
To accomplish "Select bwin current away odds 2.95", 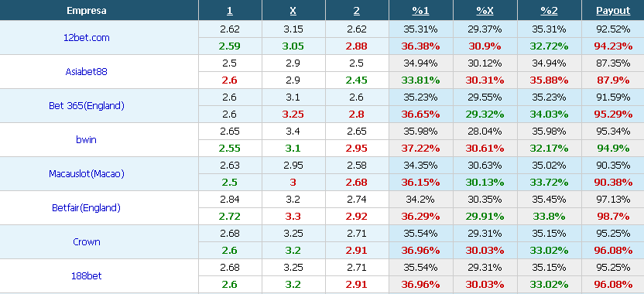I will pos(356,149).
